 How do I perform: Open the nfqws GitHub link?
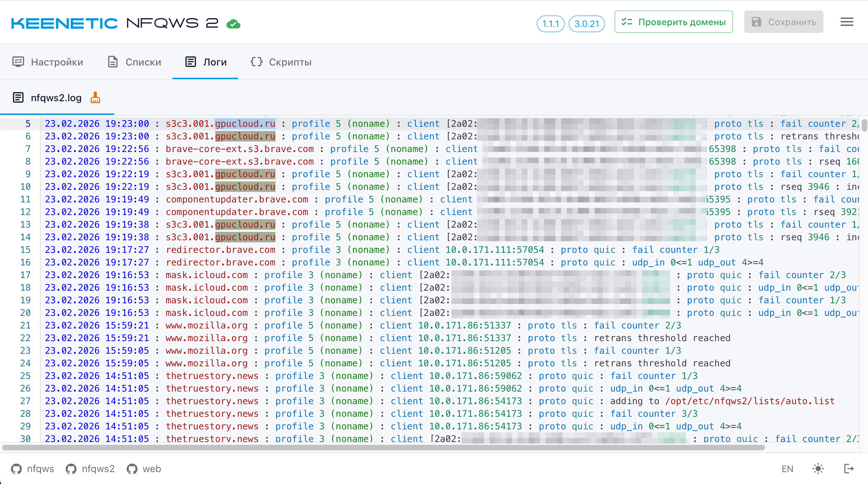click(33, 469)
